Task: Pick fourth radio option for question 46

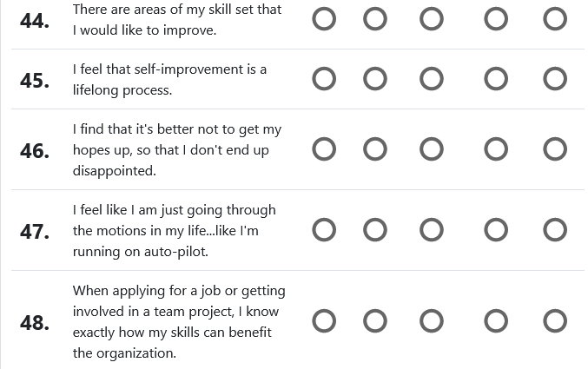Action: tap(496, 149)
